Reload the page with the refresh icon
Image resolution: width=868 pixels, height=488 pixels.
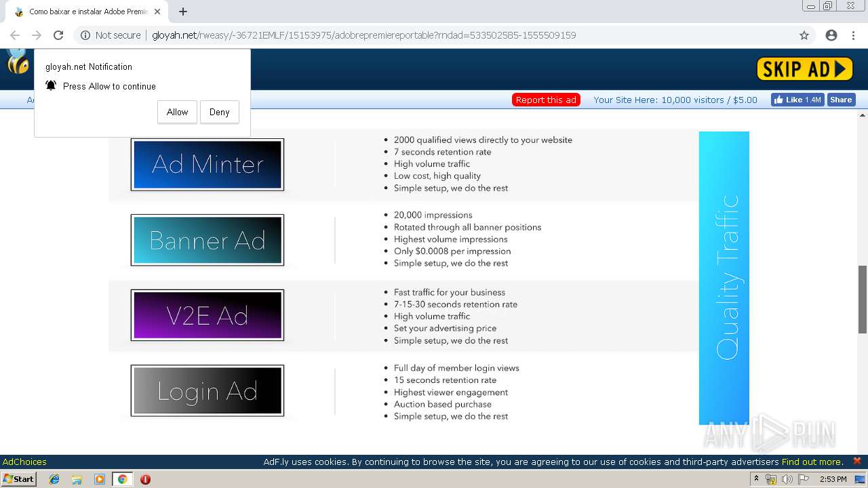[x=58, y=35]
